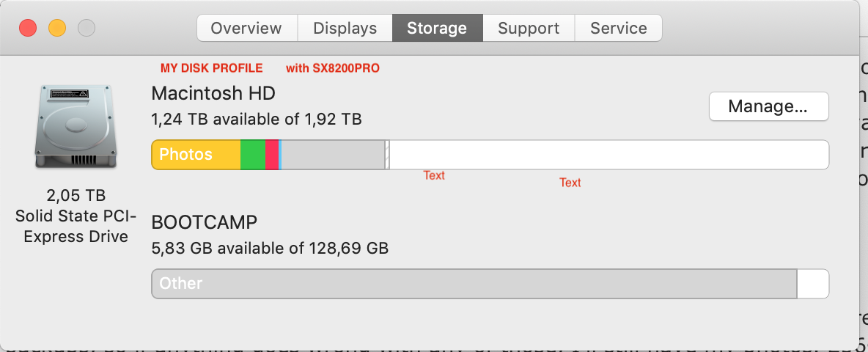Image resolution: width=868 pixels, height=352 pixels.
Task: Click the pink-red segment in Macintosh HD bar
Action: (271, 155)
